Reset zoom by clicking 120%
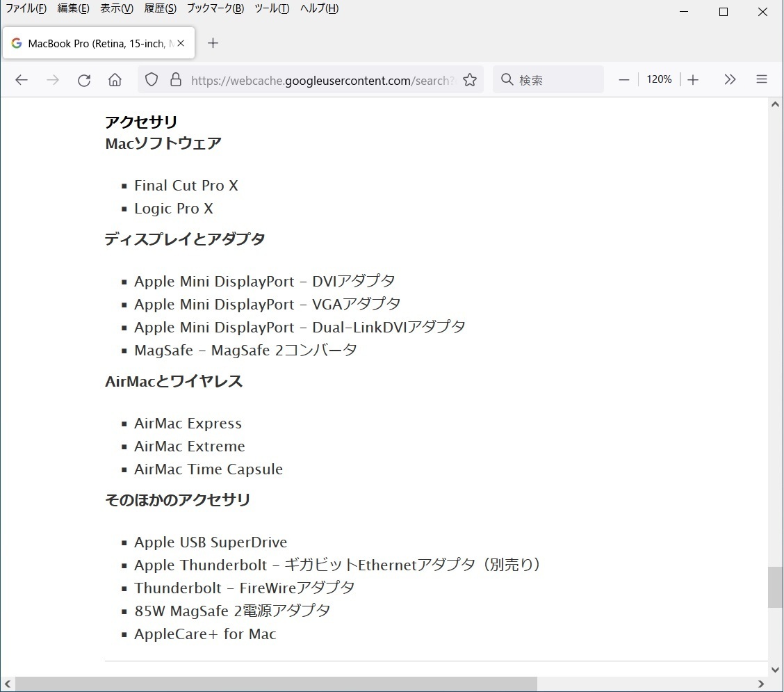The width and height of the screenshot is (784, 692). (659, 79)
